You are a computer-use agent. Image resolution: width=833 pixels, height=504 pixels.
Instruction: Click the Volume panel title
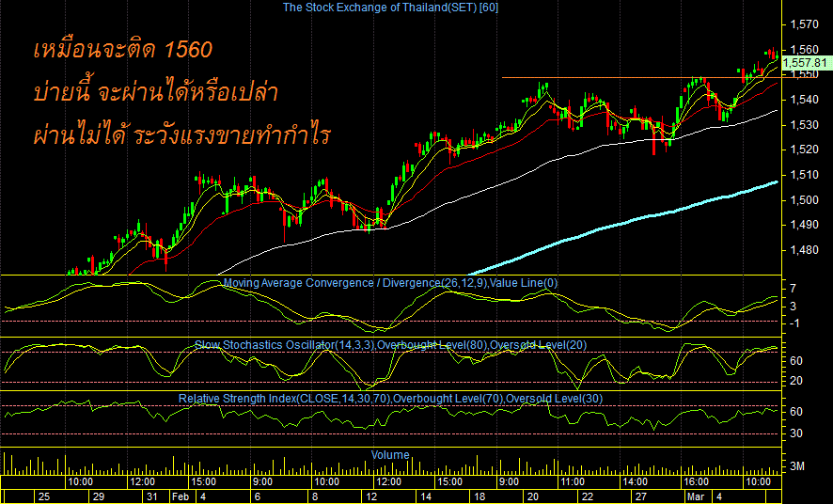tap(390, 455)
